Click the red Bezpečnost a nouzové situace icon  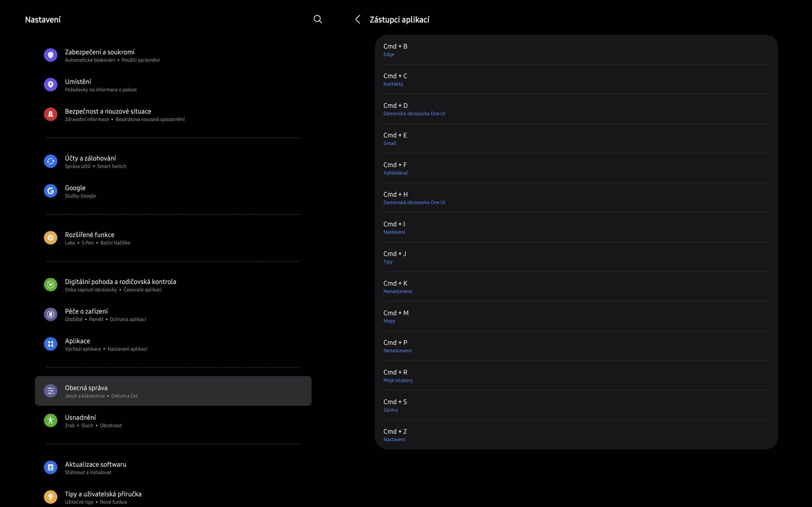pyautogui.click(x=50, y=115)
